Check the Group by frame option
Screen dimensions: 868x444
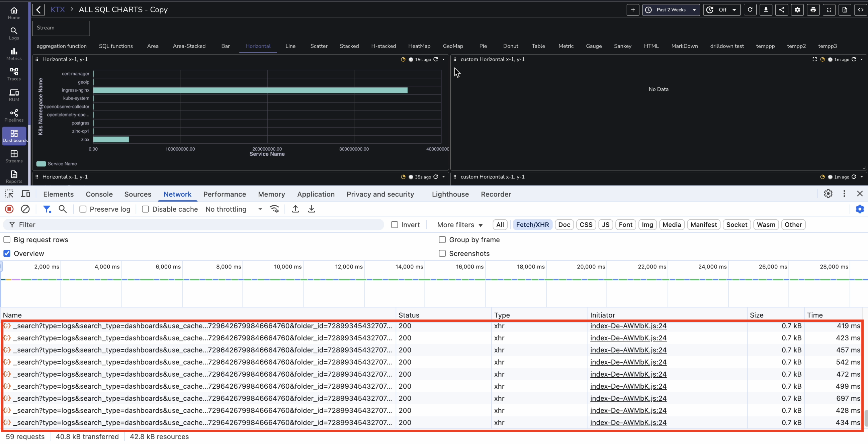pos(442,240)
